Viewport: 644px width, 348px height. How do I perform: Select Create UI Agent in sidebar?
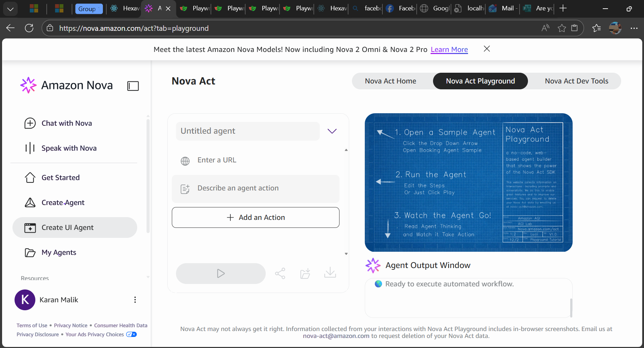click(75, 227)
